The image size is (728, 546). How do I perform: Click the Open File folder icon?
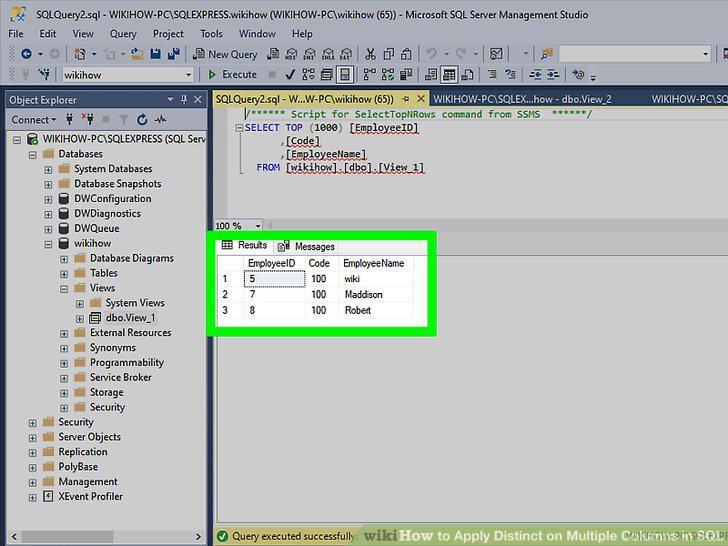(x=137, y=54)
